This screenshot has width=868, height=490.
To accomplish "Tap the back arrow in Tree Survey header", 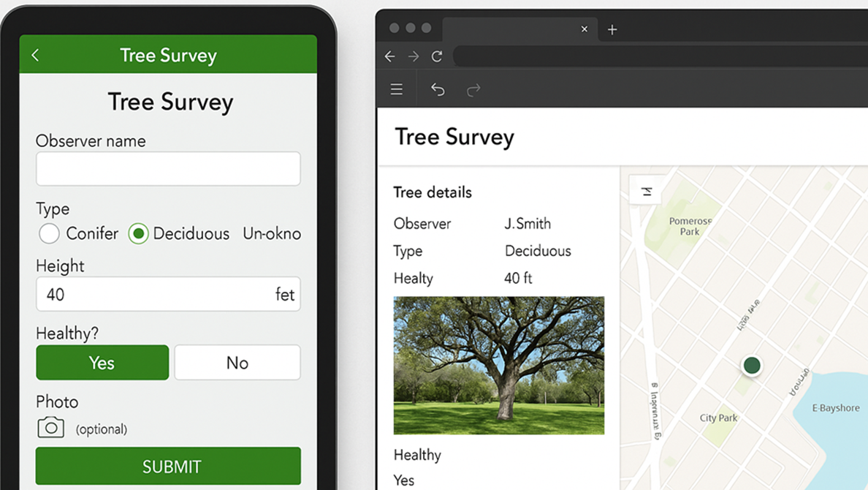I will pyautogui.click(x=35, y=56).
